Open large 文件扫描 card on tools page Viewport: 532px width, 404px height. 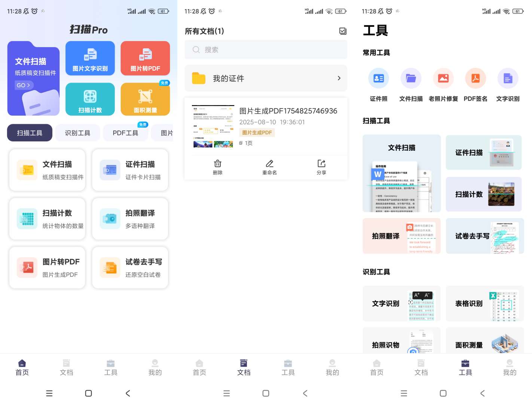402,174
